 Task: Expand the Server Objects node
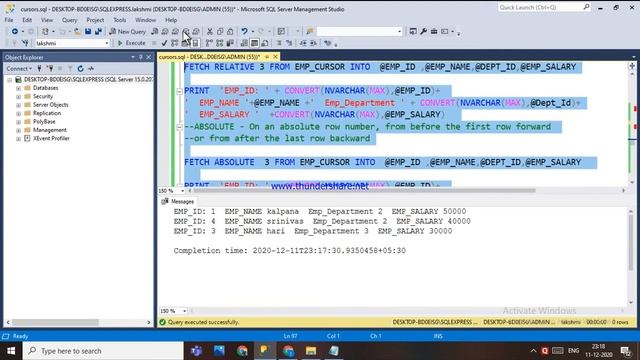[x=18, y=105]
